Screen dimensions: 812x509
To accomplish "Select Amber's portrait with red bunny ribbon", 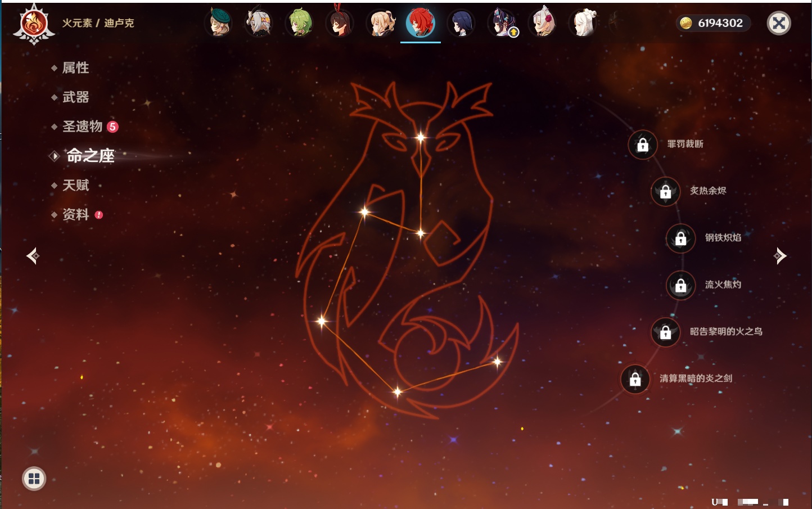I will click(340, 23).
